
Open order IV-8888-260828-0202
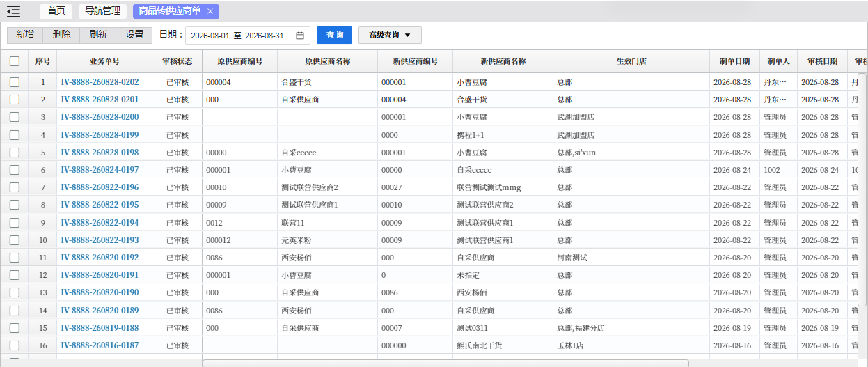point(100,82)
